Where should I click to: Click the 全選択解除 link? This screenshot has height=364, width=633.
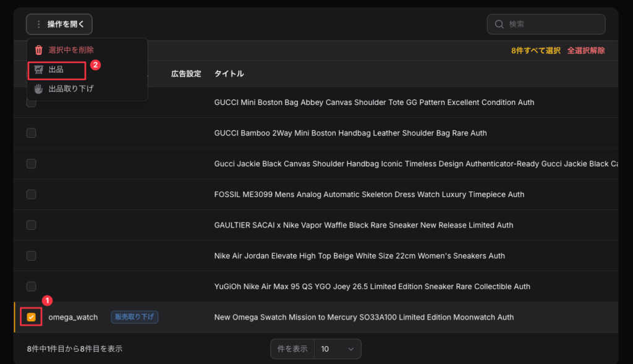click(585, 51)
